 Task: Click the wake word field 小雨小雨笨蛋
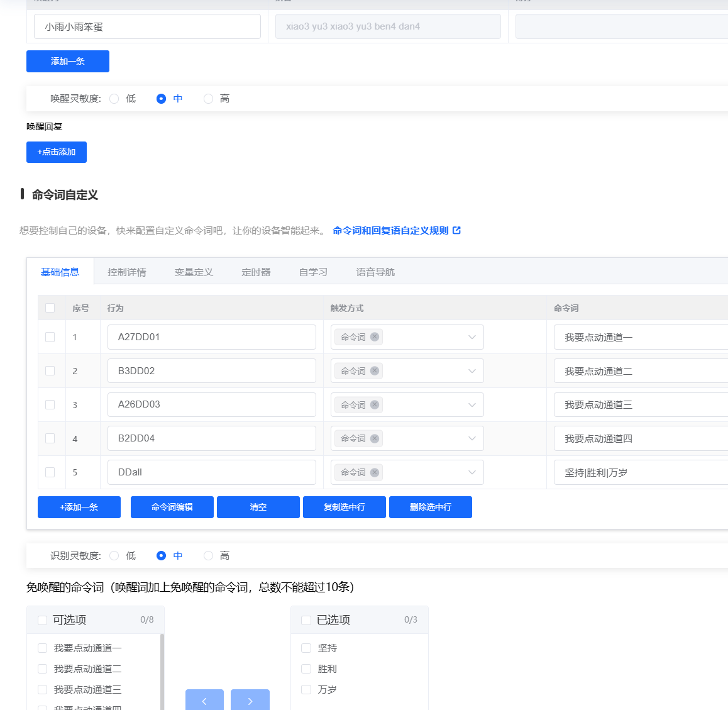click(x=147, y=27)
